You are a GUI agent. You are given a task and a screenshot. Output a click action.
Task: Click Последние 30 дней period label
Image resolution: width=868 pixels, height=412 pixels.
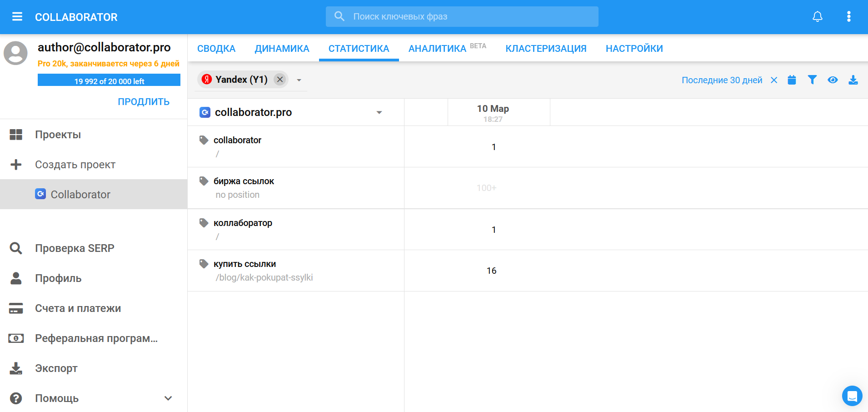point(722,80)
